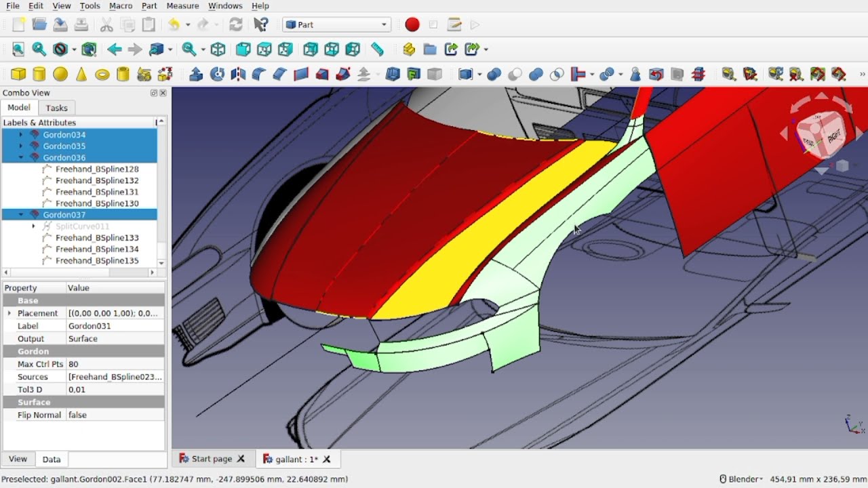Float the Combo View panel

(154, 93)
